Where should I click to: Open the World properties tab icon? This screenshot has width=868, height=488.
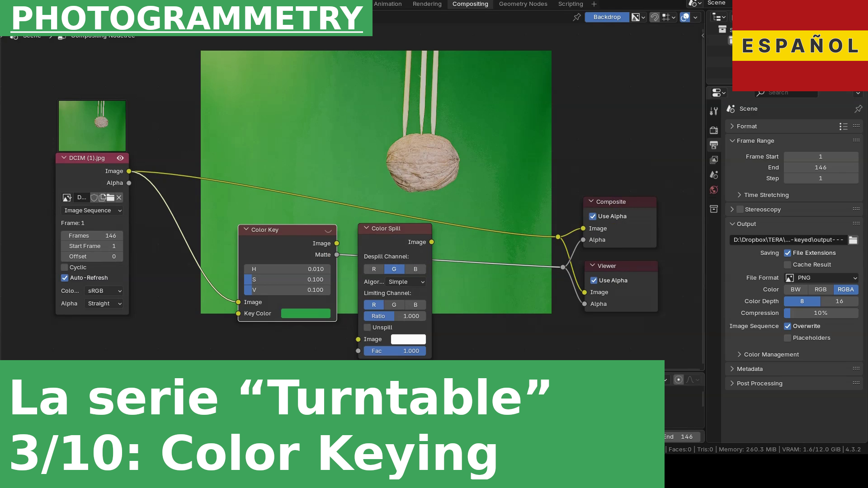[714, 190]
